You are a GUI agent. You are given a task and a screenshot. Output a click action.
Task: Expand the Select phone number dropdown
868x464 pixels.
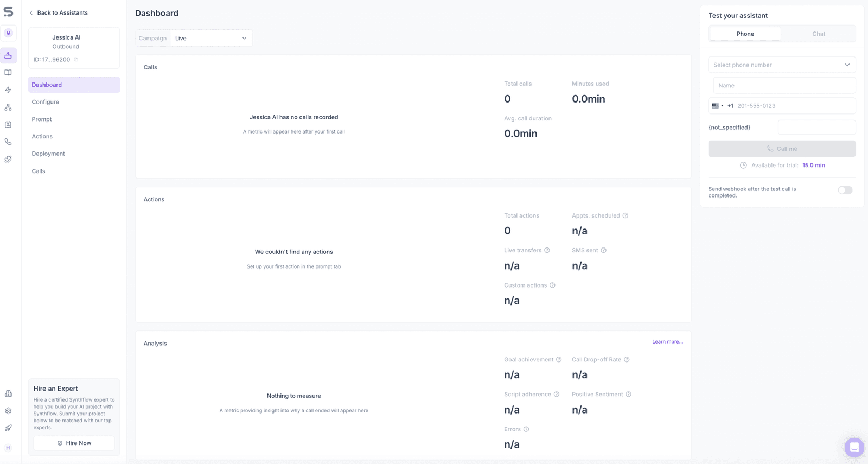pos(782,65)
